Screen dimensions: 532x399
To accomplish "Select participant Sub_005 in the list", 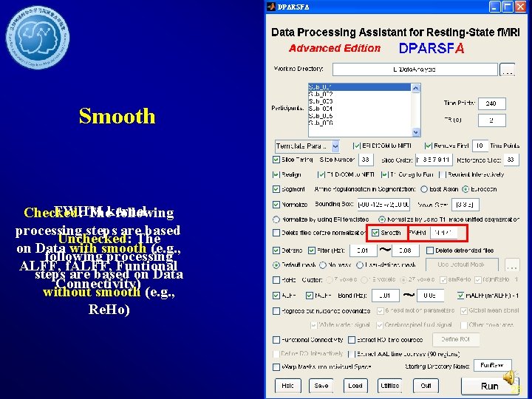I will pyautogui.click(x=359, y=116).
